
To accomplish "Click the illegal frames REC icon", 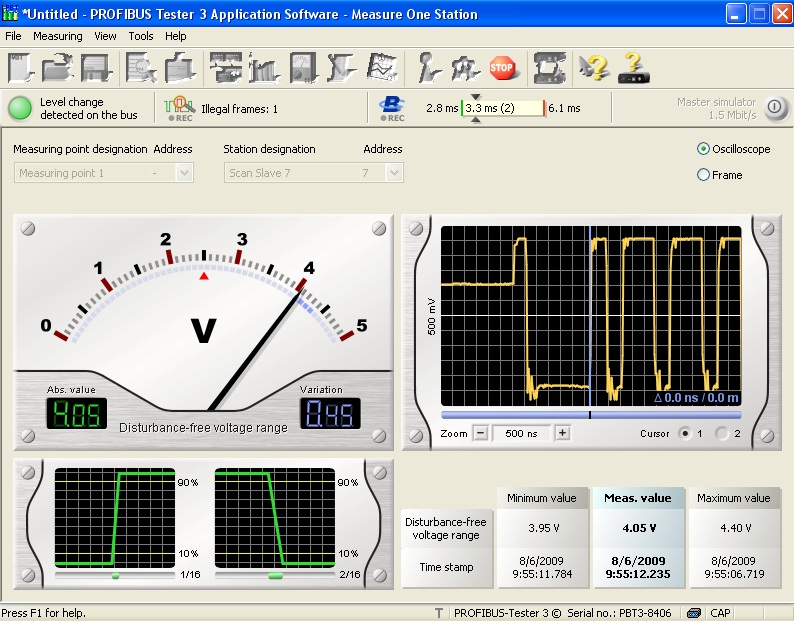I will pyautogui.click(x=180, y=107).
